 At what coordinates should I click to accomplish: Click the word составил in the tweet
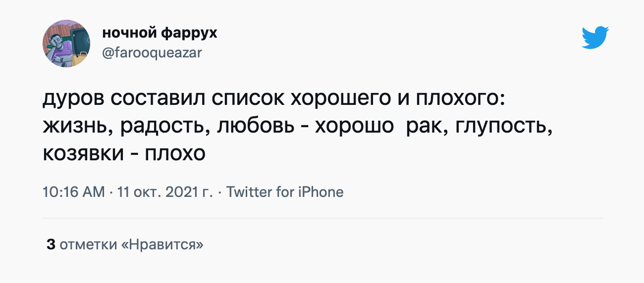pos(159,99)
